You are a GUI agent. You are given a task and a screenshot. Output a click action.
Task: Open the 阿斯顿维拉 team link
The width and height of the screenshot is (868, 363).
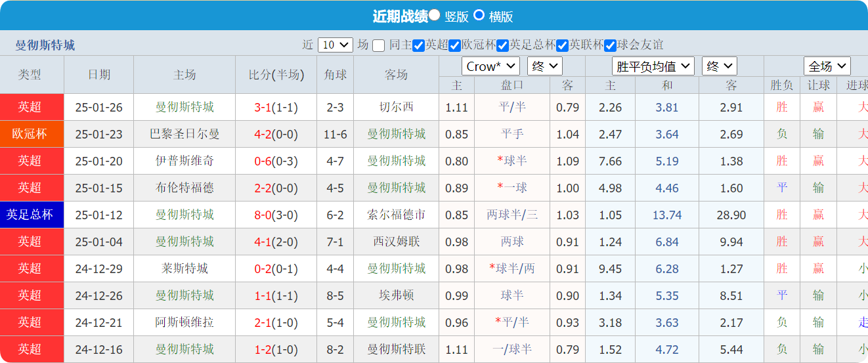pyautogui.click(x=184, y=322)
